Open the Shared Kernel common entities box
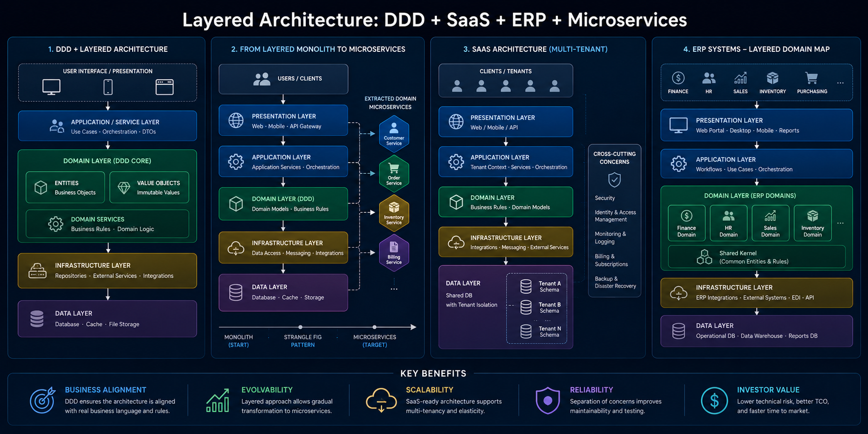868x434 pixels. pyautogui.click(x=756, y=257)
